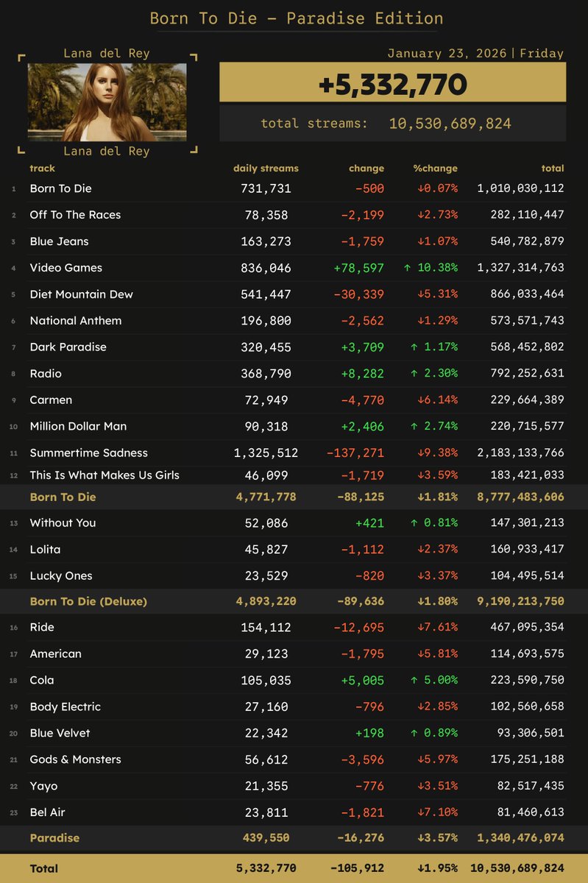Click the 'Born To Die' gold subtotal row label
This screenshot has width=588, height=883.
(63, 497)
